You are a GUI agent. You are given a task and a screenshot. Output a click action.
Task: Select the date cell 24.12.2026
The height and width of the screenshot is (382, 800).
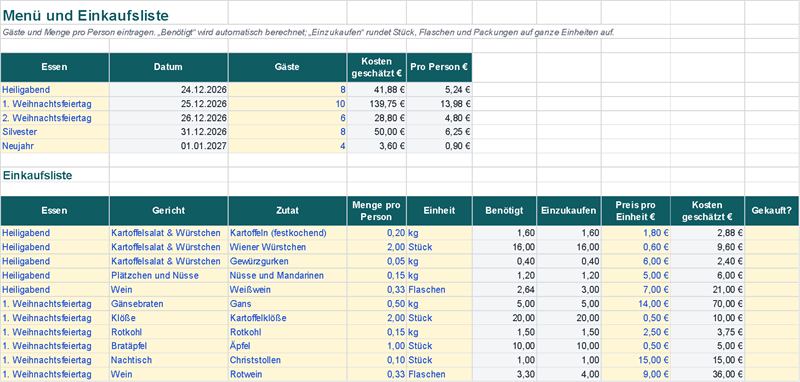tap(168, 90)
